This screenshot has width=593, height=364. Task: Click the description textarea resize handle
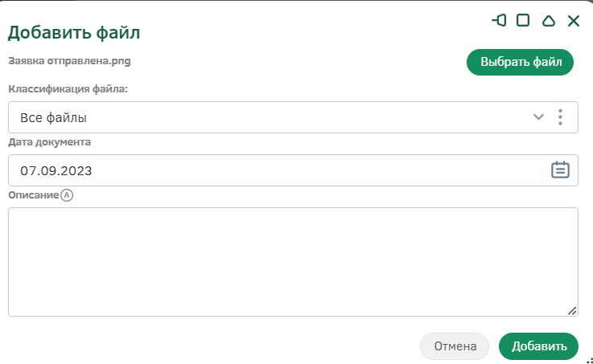(x=572, y=311)
